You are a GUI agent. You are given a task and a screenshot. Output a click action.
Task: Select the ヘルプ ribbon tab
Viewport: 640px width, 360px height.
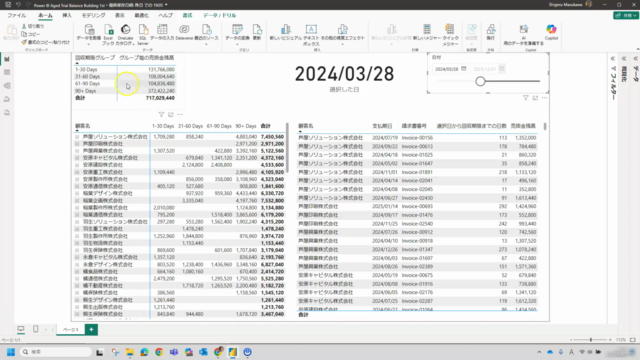pos(165,16)
